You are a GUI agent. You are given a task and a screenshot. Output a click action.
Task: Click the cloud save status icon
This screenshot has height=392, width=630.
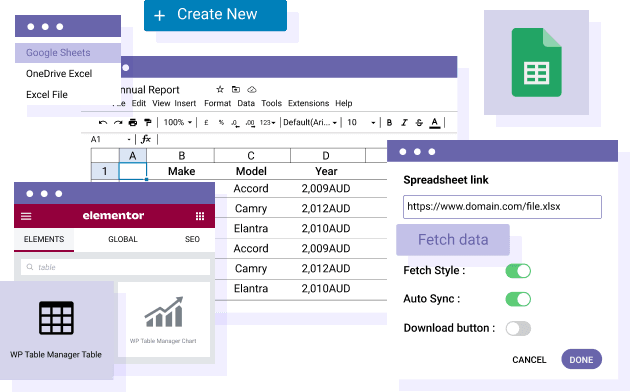[252, 89]
